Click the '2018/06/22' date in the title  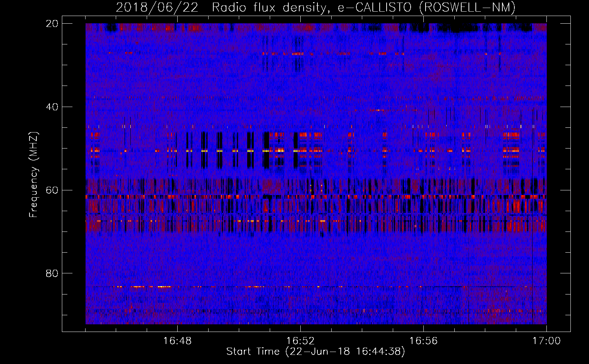click(157, 7)
